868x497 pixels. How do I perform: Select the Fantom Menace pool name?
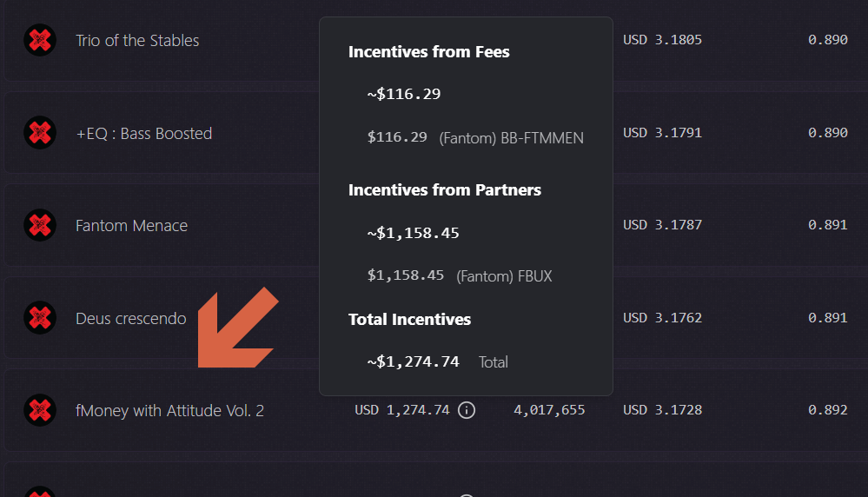tap(131, 226)
